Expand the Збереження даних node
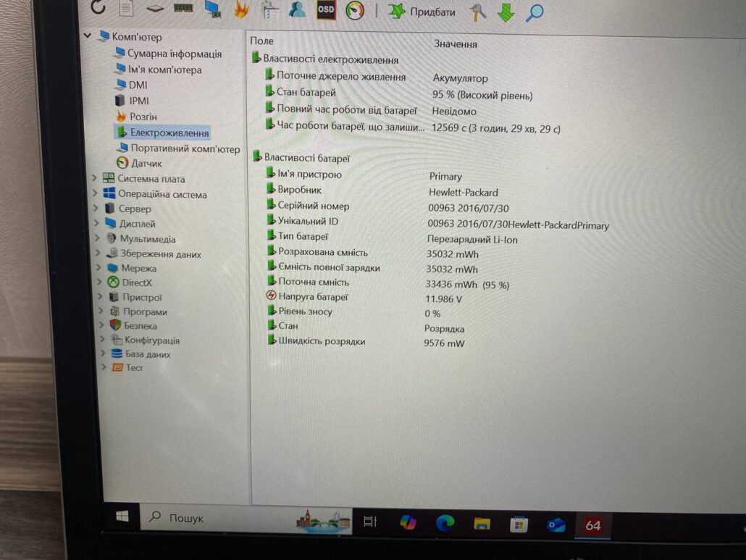 pyautogui.click(x=98, y=252)
